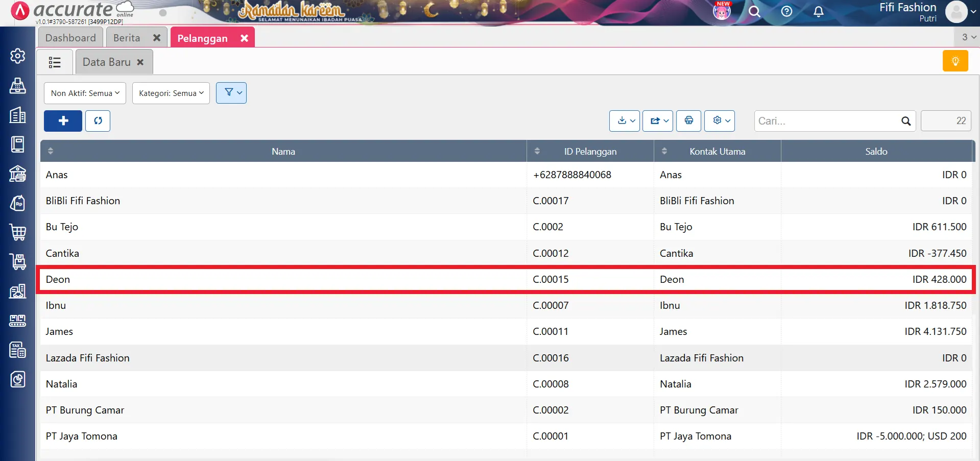Open the settings gear in sidebar
Image resolution: width=980 pixels, height=461 pixels.
[18, 56]
